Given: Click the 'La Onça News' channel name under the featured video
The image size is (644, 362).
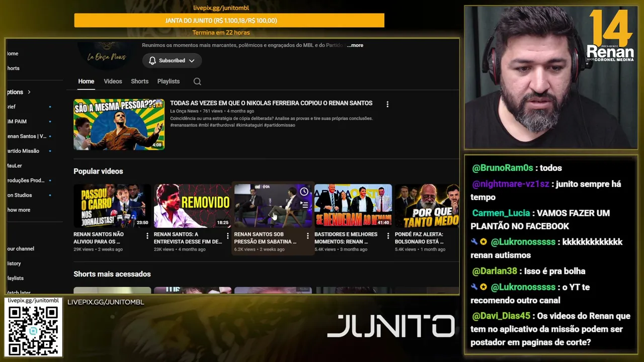Looking at the screenshot, I should (184, 111).
